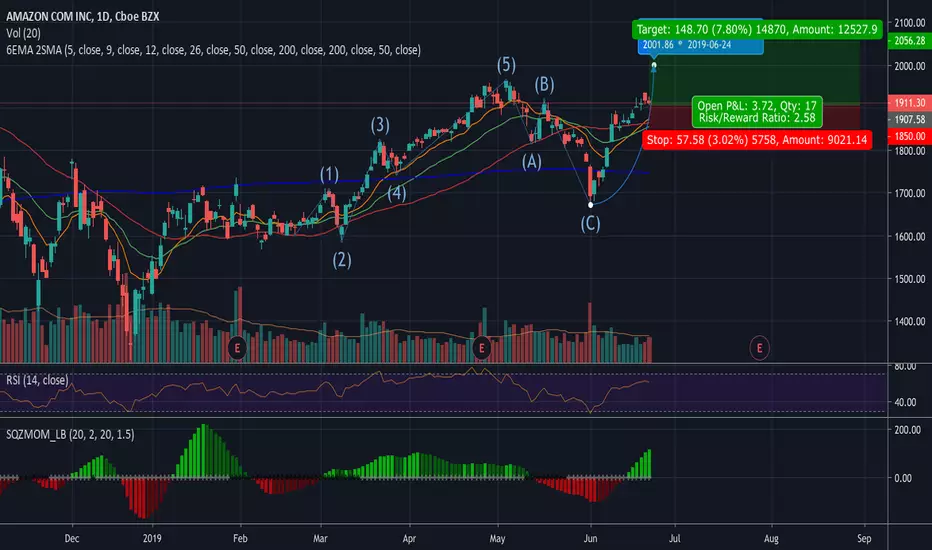Click the white anchor point at wave (C) low
This screenshot has width=932, height=550.
590,205
